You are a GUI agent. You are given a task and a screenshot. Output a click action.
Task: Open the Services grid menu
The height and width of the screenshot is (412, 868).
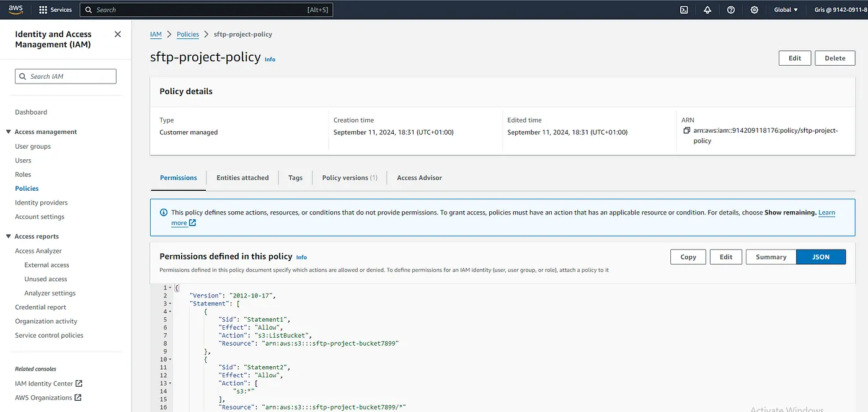pos(55,10)
